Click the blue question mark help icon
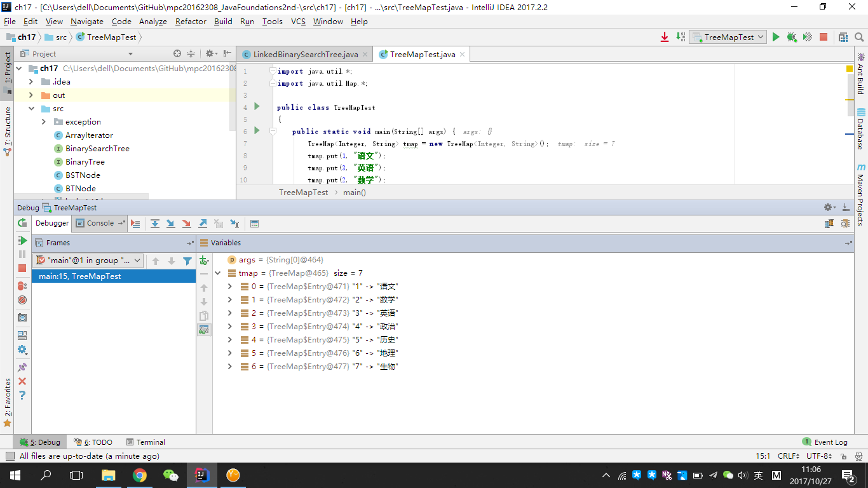The height and width of the screenshot is (488, 868). [22, 395]
